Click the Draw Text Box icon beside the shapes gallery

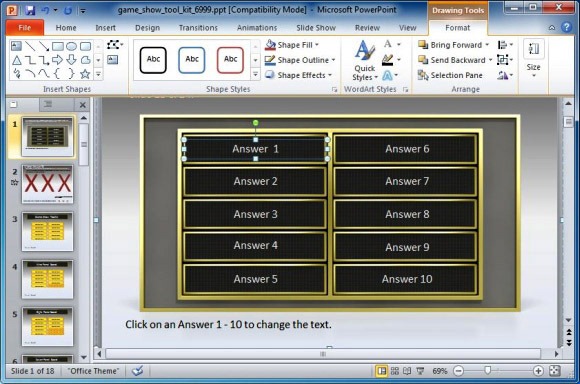[x=112, y=60]
